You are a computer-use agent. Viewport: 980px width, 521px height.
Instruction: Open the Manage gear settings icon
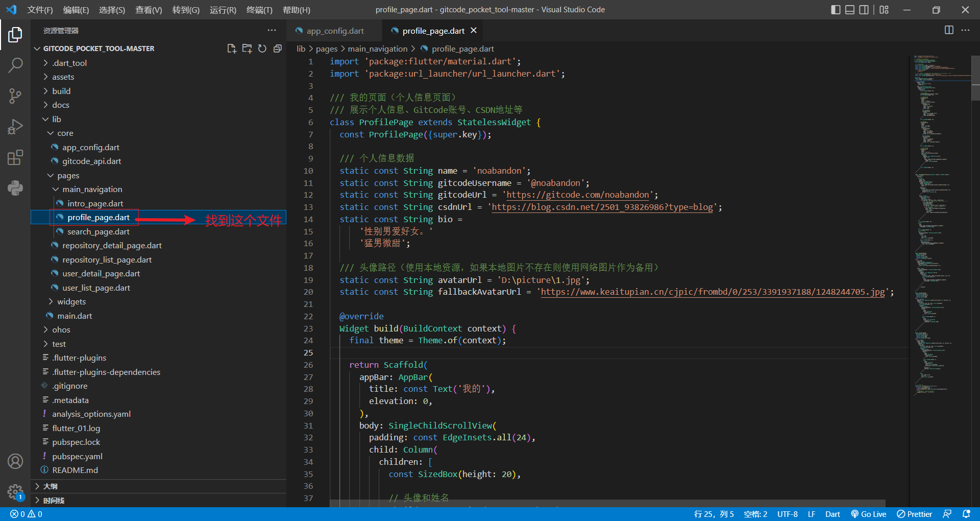15,492
